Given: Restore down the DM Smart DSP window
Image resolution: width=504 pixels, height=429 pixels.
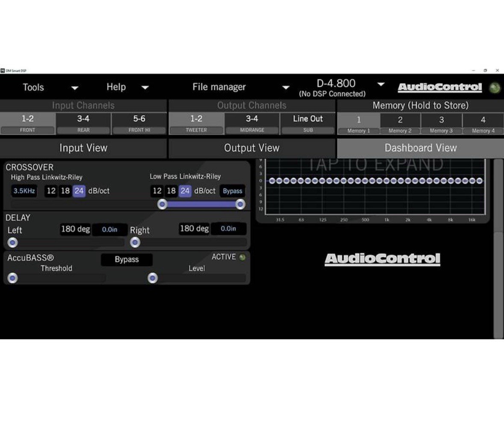Looking at the screenshot, I should point(485,71).
